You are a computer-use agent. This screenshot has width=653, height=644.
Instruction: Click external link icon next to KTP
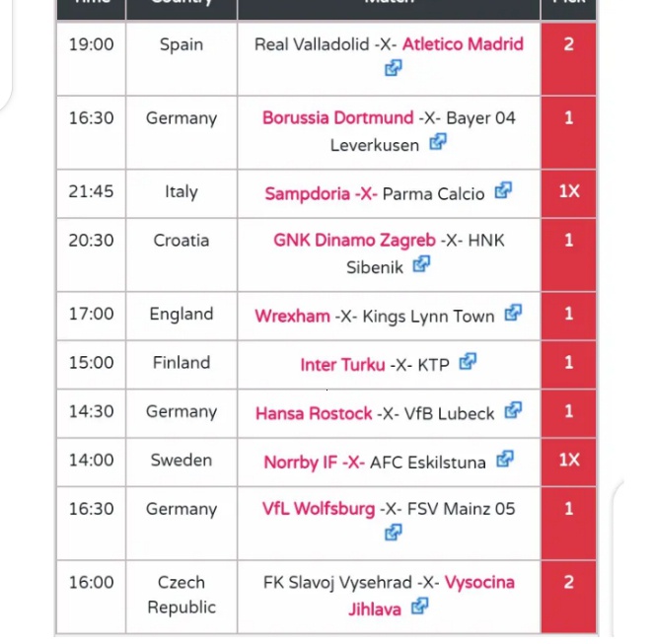[468, 362]
